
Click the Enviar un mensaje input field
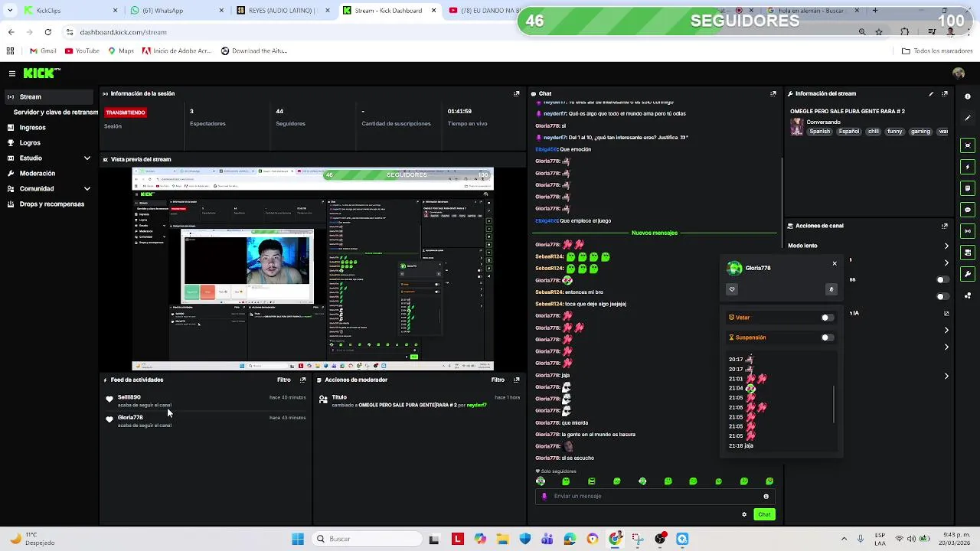pyautogui.click(x=655, y=496)
